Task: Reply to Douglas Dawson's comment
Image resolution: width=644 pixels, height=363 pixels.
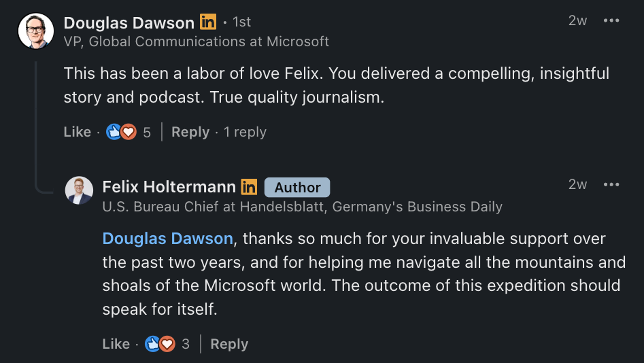Action: coord(190,132)
